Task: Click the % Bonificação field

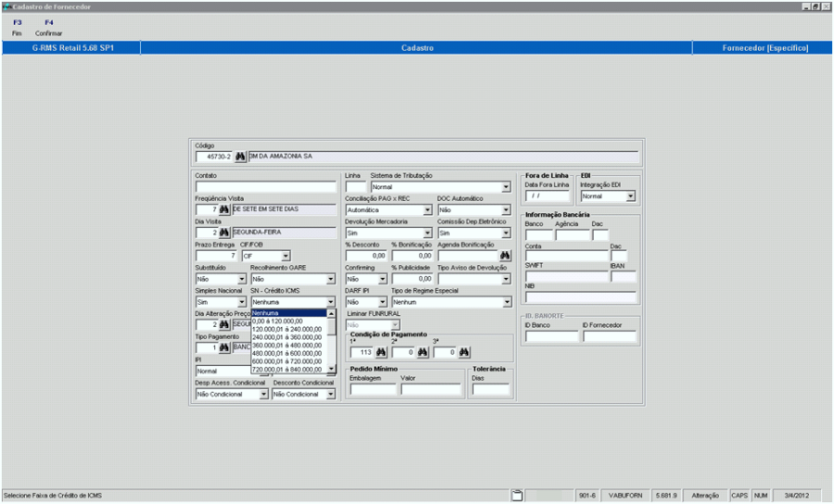Action: click(x=412, y=257)
